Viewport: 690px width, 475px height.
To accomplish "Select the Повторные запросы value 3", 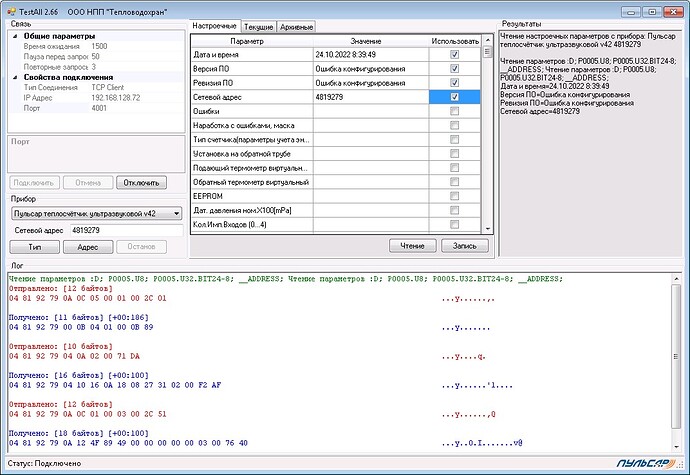I will click(94, 67).
